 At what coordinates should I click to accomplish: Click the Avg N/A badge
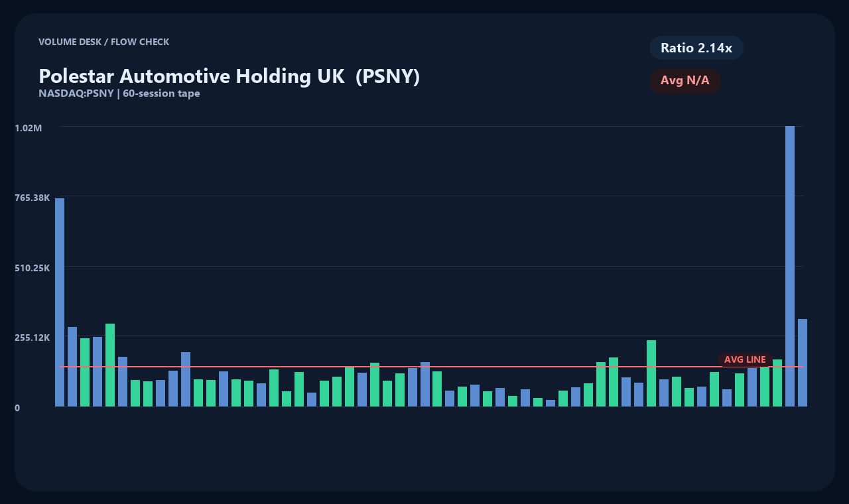[x=685, y=81]
